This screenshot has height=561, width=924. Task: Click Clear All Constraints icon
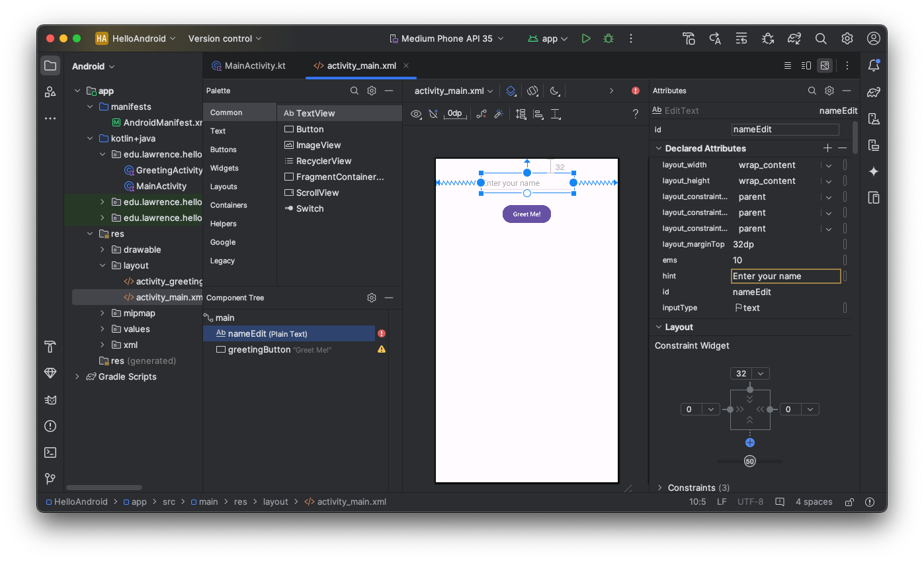(x=482, y=114)
